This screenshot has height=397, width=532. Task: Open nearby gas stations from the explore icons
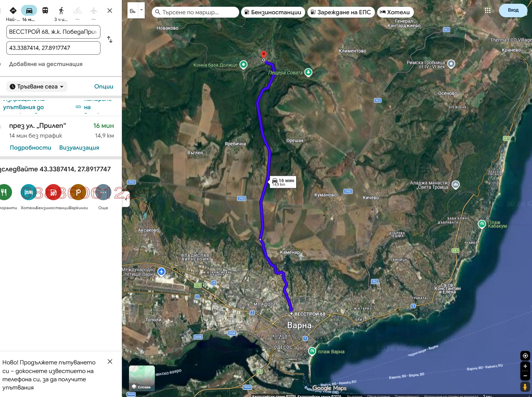54,192
